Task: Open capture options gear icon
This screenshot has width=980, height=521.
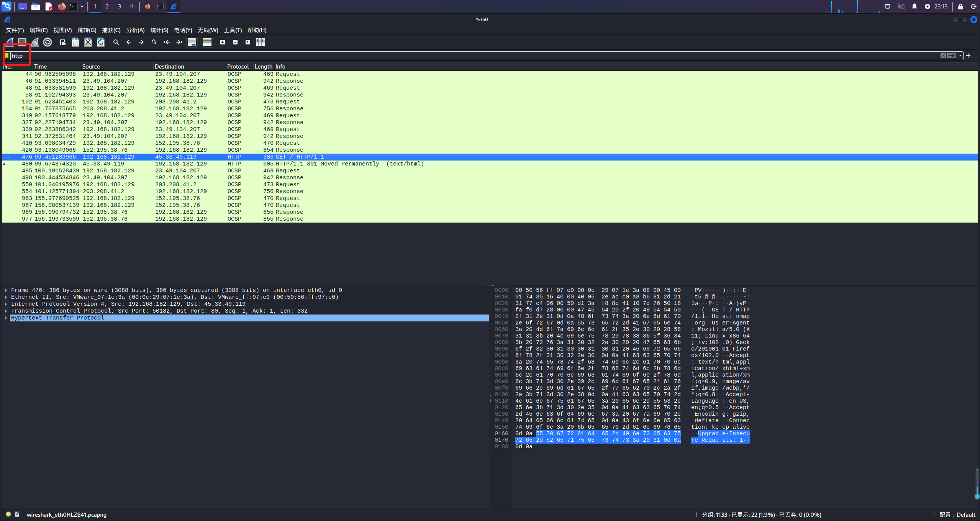Action: [48, 42]
